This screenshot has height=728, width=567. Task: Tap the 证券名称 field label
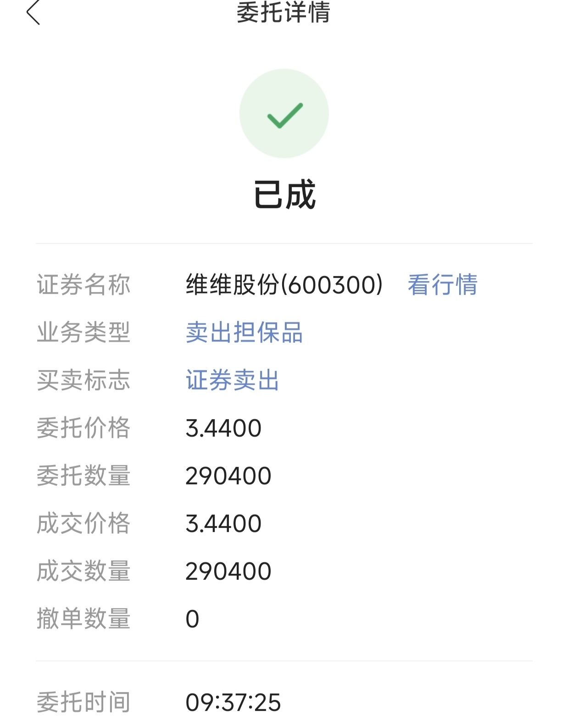(x=83, y=284)
